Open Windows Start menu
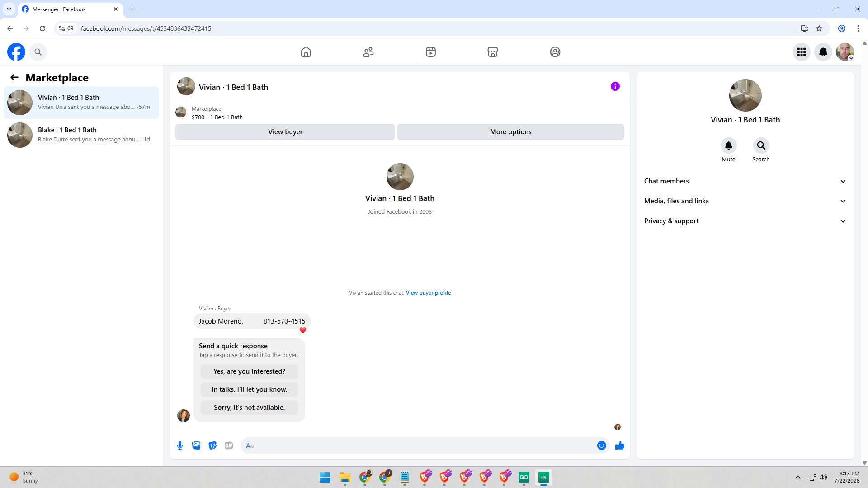Screen dimensions: 868x488 (x=325, y=477)
